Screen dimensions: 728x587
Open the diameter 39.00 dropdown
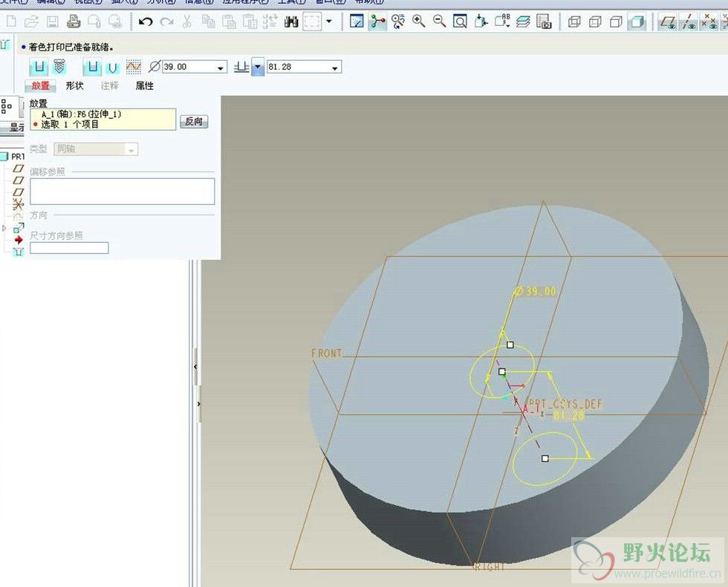pos(221,68)
